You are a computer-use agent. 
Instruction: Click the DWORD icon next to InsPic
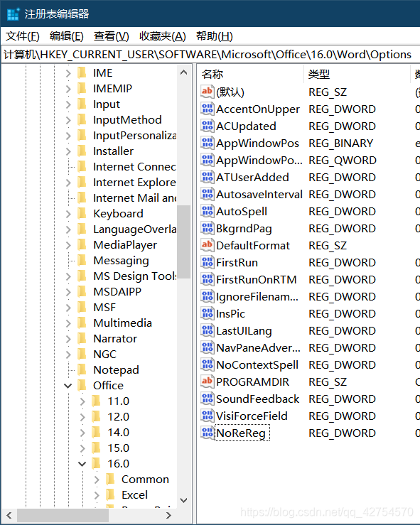[208, 313]
